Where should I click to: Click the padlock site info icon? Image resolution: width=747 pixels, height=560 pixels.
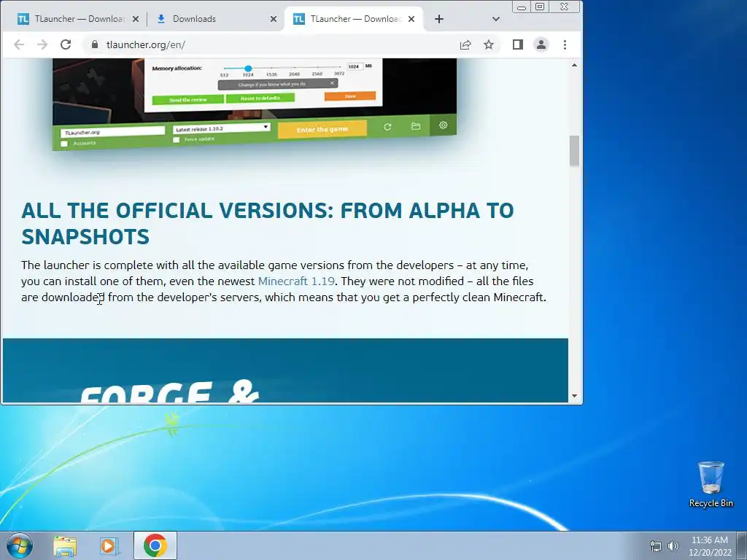95,44
